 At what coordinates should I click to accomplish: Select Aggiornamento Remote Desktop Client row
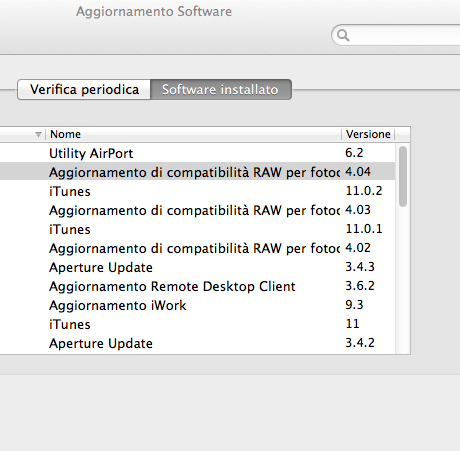[198, 286]
